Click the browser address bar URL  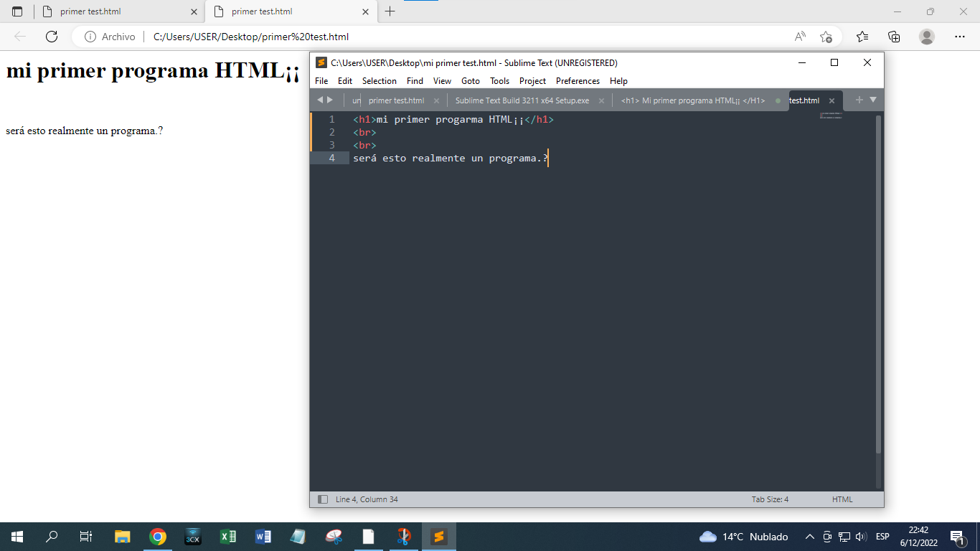click(251, 37)
